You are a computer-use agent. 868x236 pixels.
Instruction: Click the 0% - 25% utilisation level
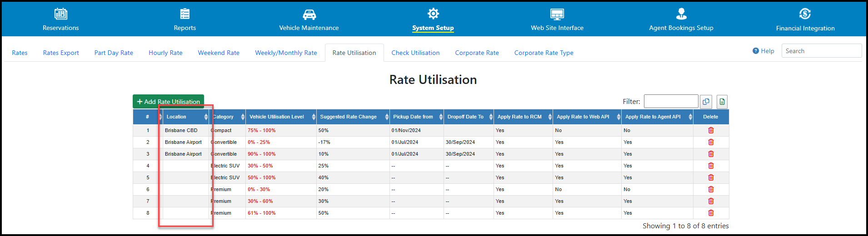click(x=259, y=142)
